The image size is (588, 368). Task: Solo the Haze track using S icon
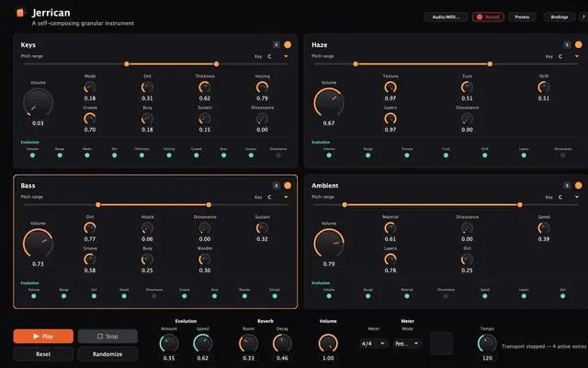pyautogui.click(x=567, y=45)
